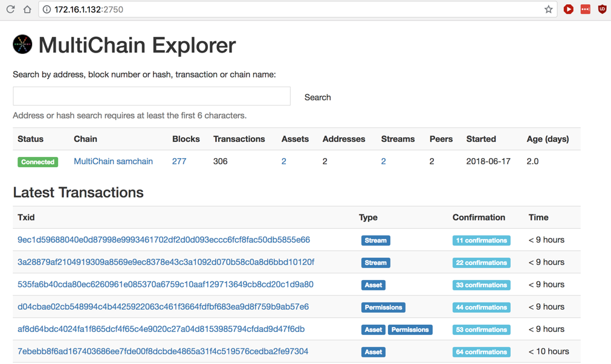611x364 pixels.
Task: Focus the search text field
Action: (152, 97)
